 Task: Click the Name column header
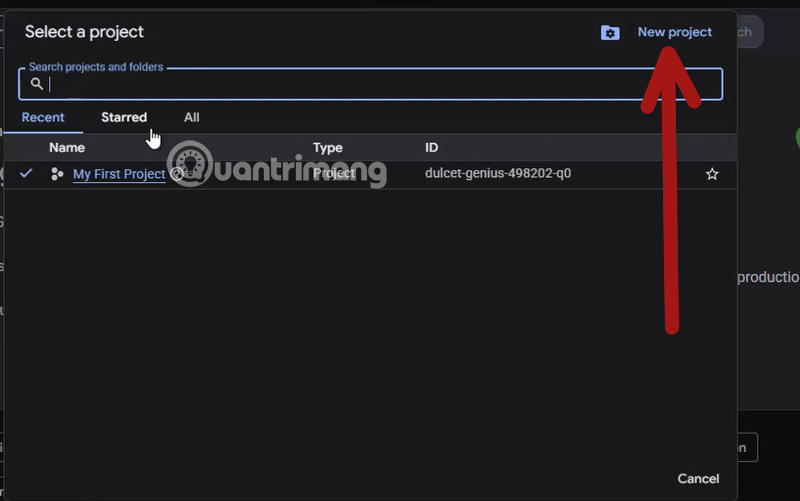67,147
